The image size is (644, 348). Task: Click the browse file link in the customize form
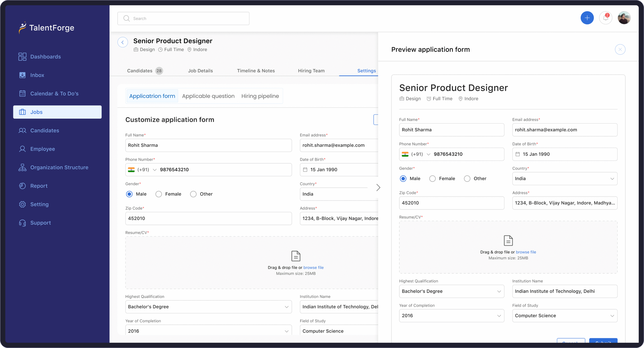tap(313, 268)
